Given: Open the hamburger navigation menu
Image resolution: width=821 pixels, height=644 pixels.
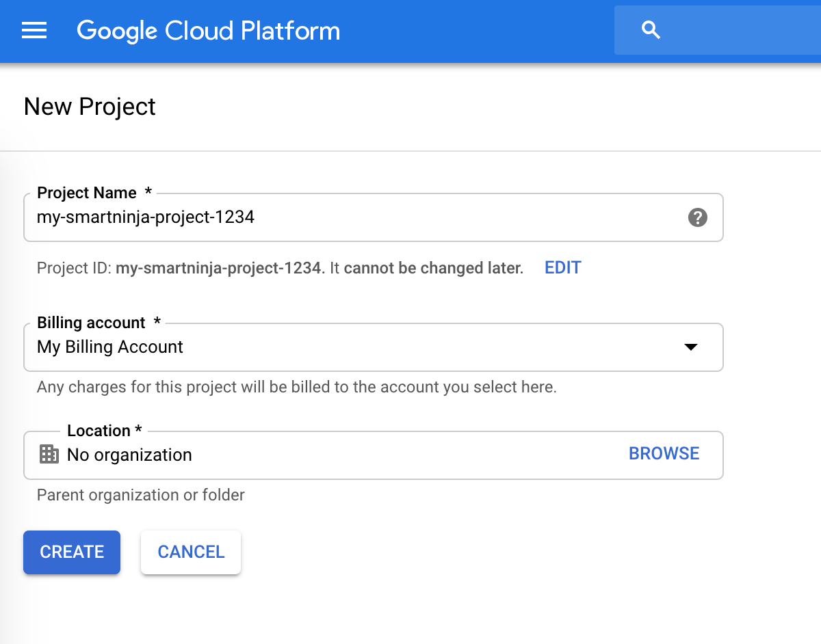Looking at the screenshot, I should pyautogui.click(x=34, y=31).
